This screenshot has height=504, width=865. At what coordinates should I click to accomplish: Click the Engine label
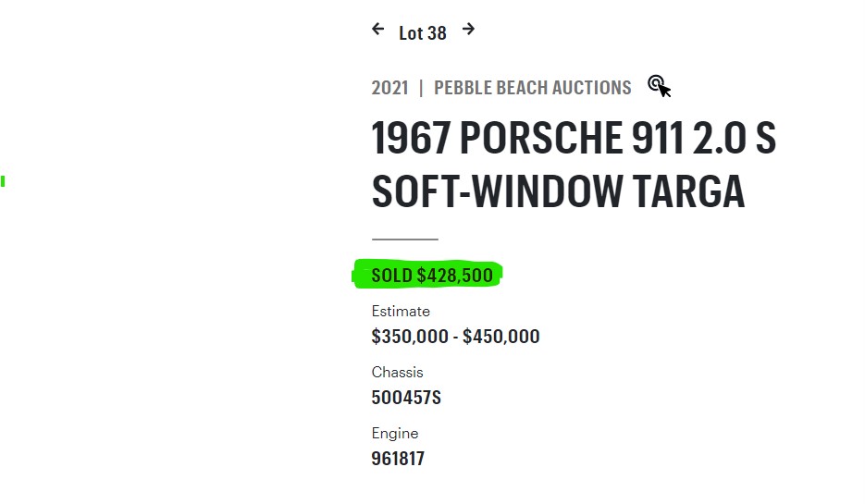[x=395, y=434]
